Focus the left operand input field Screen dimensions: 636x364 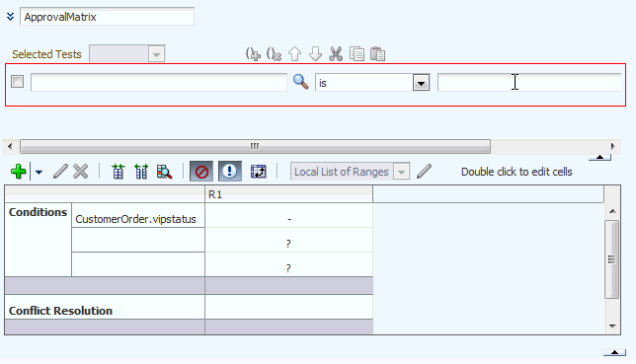[159, 83]
